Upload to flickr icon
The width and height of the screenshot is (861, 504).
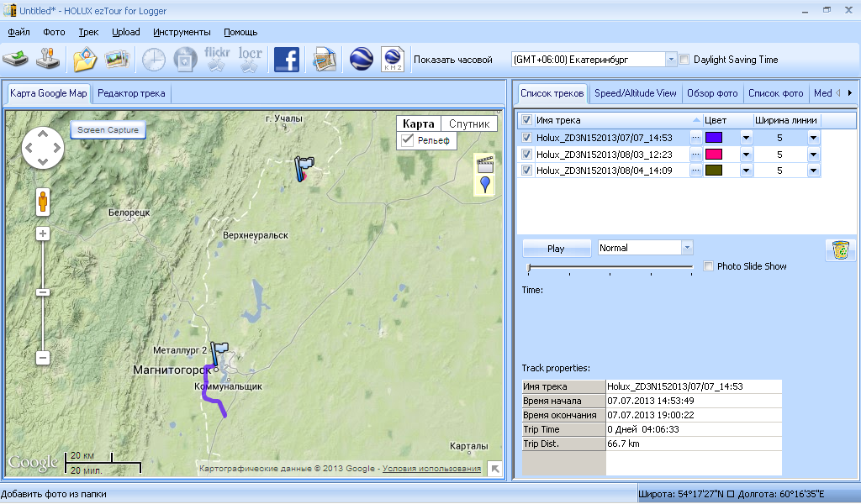click(x=217, y=60)
